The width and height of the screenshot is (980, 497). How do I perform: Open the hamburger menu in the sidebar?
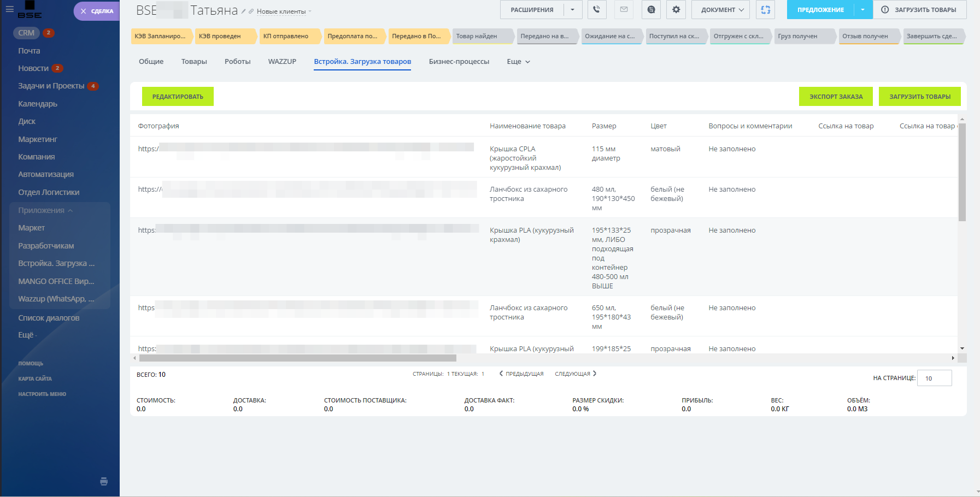pyautogui.click(x=9, y=9)
